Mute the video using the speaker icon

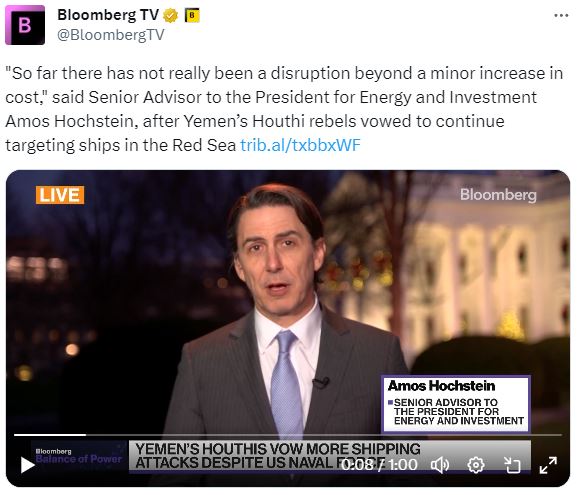(440, 465)
